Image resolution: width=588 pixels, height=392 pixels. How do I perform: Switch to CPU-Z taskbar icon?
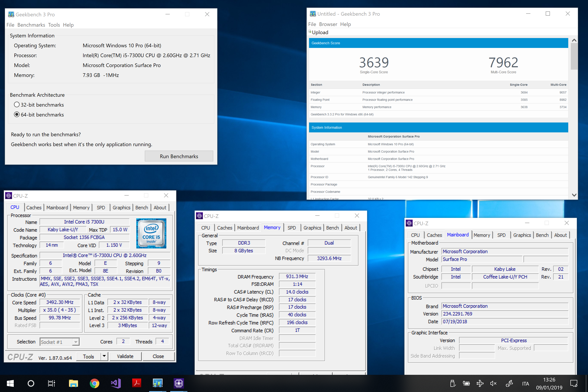pyautogui.click(x=179, y=383)
